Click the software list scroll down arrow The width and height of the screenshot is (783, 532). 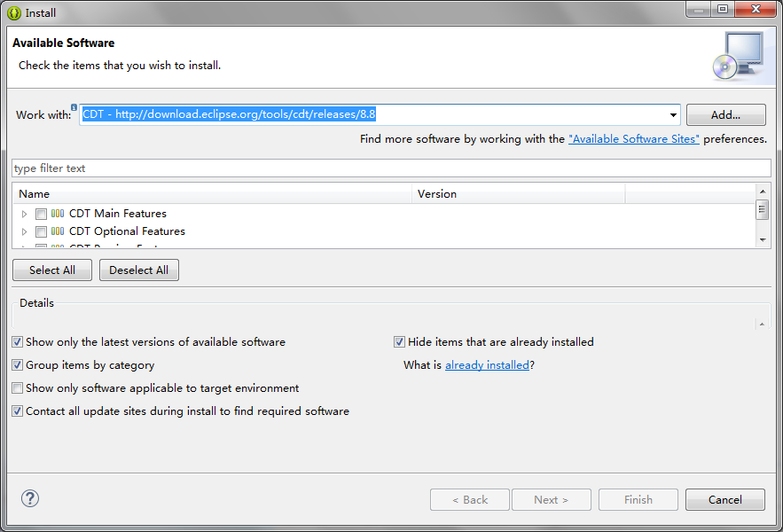pos(763,239)
